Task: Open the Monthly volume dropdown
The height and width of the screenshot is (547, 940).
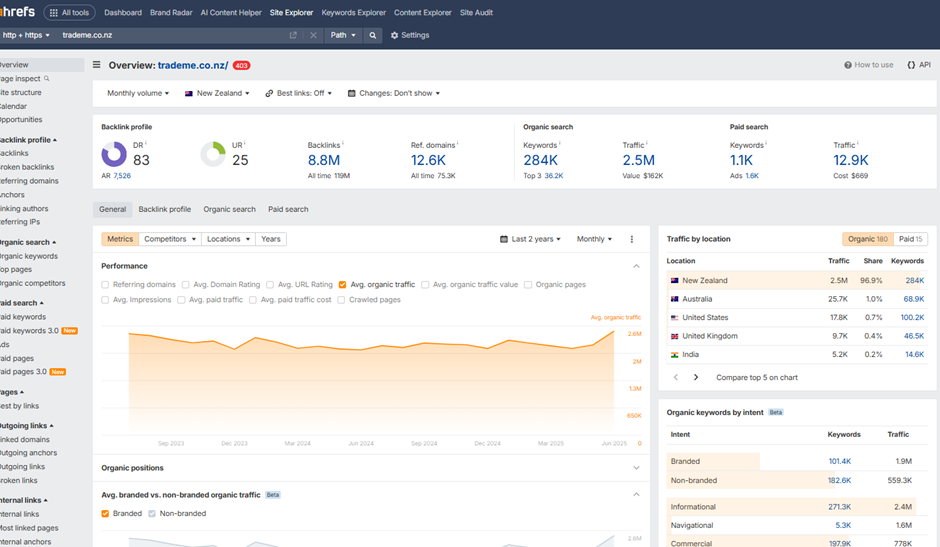Action: click(138, 94)
